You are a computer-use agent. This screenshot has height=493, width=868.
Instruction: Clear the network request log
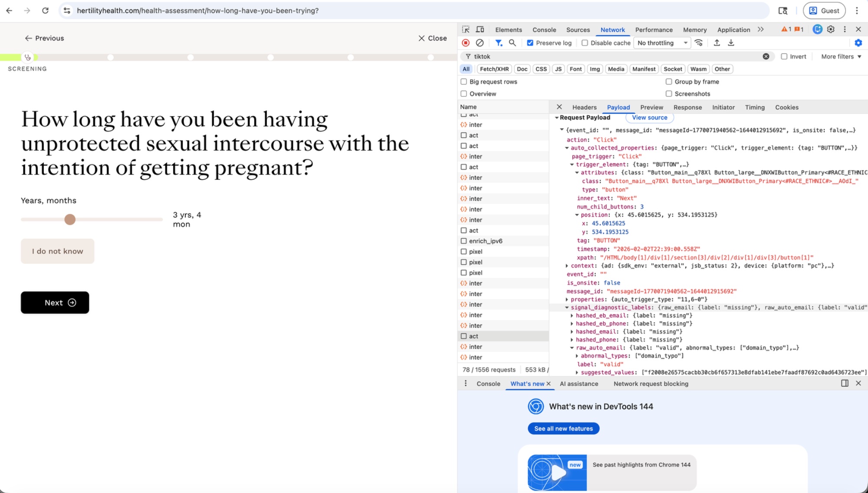(480, 43)
